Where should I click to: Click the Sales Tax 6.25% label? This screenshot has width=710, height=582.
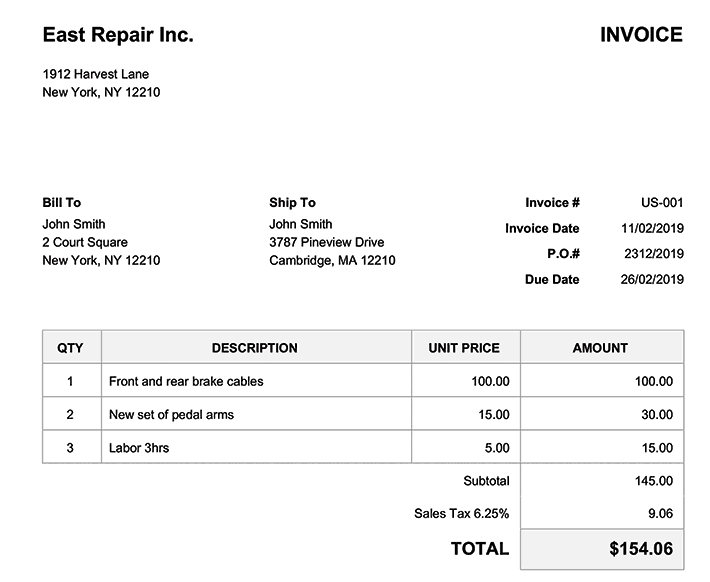click(461, 514)
